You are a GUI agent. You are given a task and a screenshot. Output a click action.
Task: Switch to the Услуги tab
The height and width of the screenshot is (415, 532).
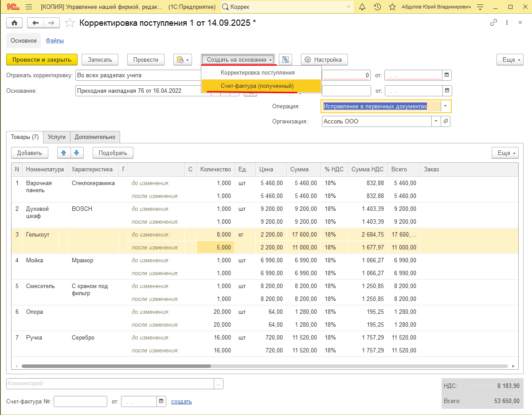pyautogui.click(x=57, y=137)
